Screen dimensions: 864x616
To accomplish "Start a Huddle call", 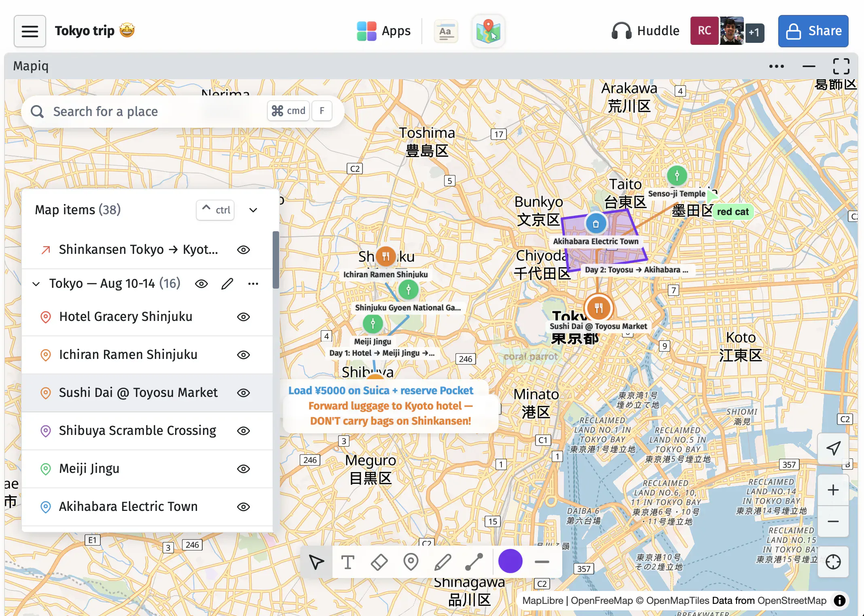I will pyautogui.click(x=645, y=31).
